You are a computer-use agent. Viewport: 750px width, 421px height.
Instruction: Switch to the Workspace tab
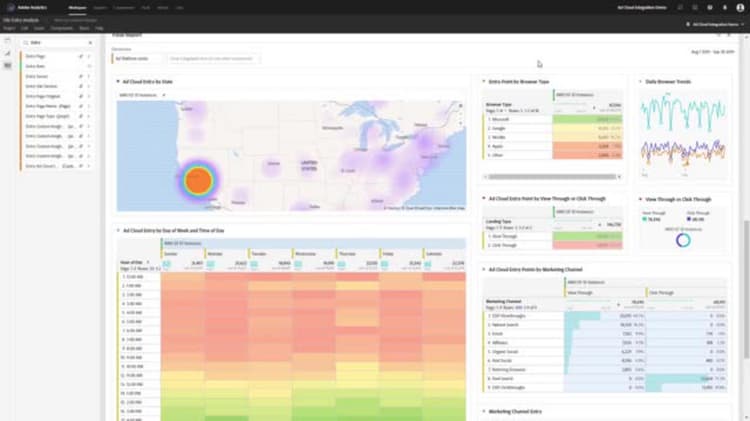(77, 8)
